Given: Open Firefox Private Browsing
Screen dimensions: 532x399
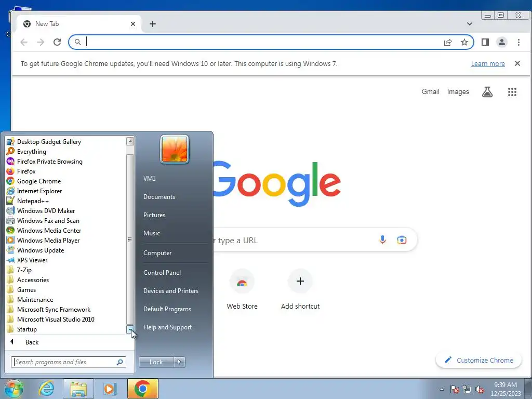Looking at the screenshot, I should (x=65, y=161).
